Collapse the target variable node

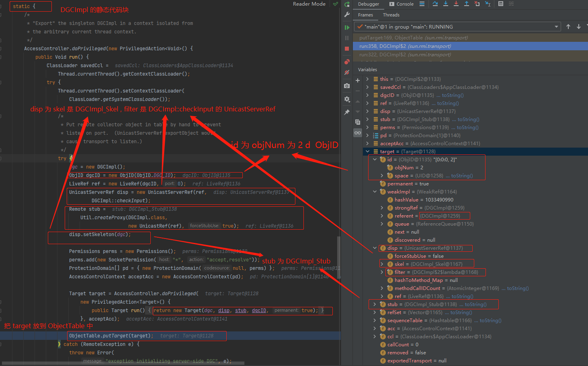coord(367,152)
